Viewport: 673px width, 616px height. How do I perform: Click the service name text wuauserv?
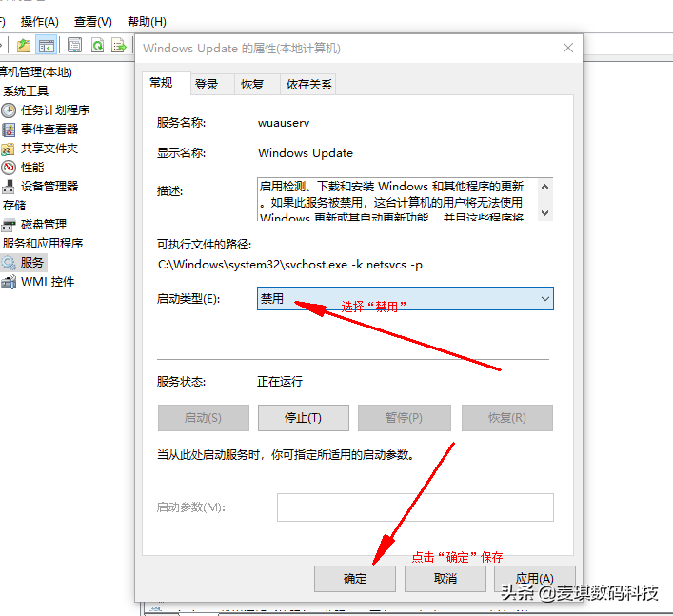(284, 123)
